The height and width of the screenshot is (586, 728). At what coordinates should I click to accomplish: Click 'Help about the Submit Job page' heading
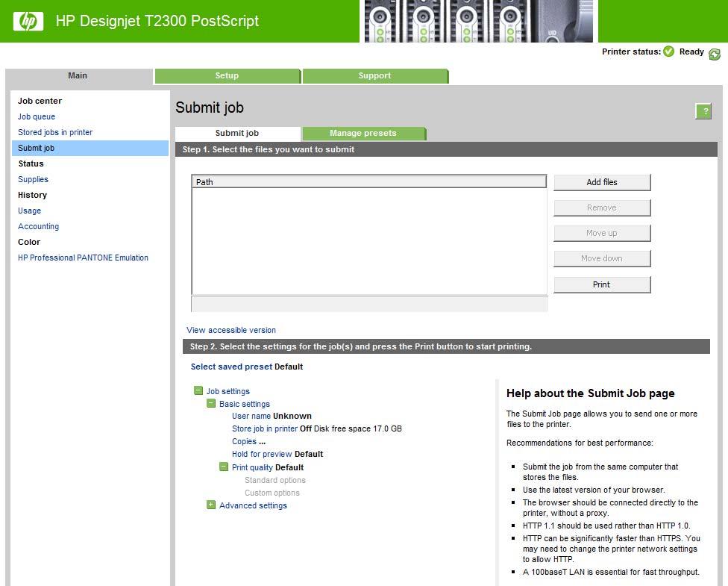pyautogui.click(x=591, y=393)
